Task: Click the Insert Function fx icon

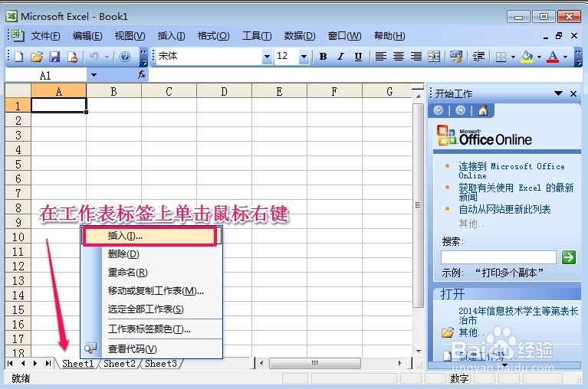Action: click(142, 75)
